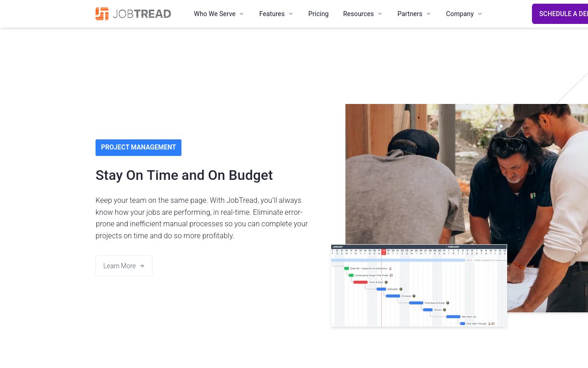
Task: Open the Partners menu
Action: point(414,14)
